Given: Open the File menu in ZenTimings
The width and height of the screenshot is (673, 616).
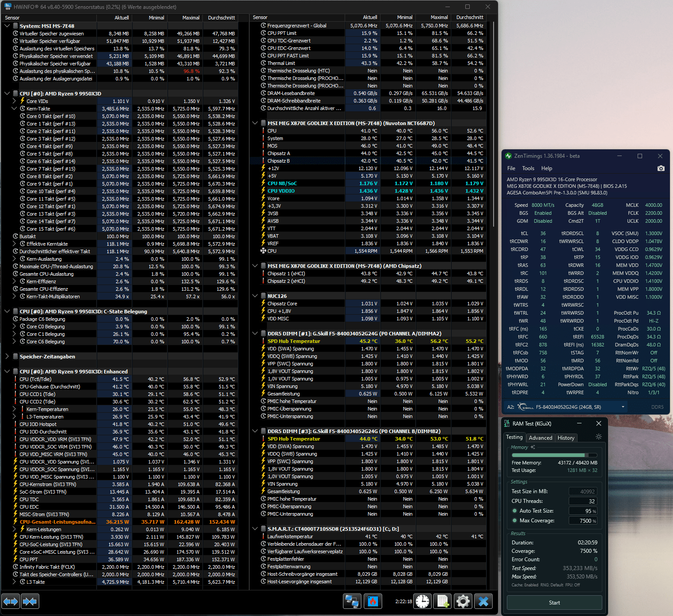Looking at the screenshot, I should pyautogui.click(x=511, y=168).
